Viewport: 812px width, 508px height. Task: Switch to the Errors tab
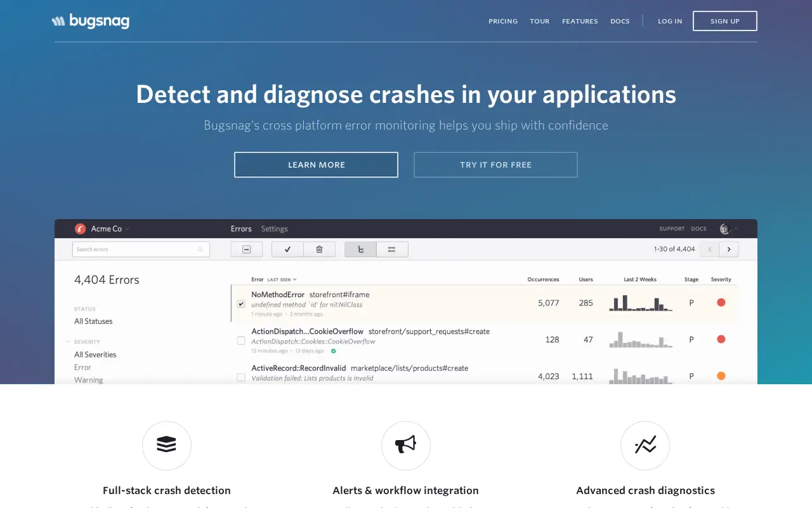(x=241, y=229)
